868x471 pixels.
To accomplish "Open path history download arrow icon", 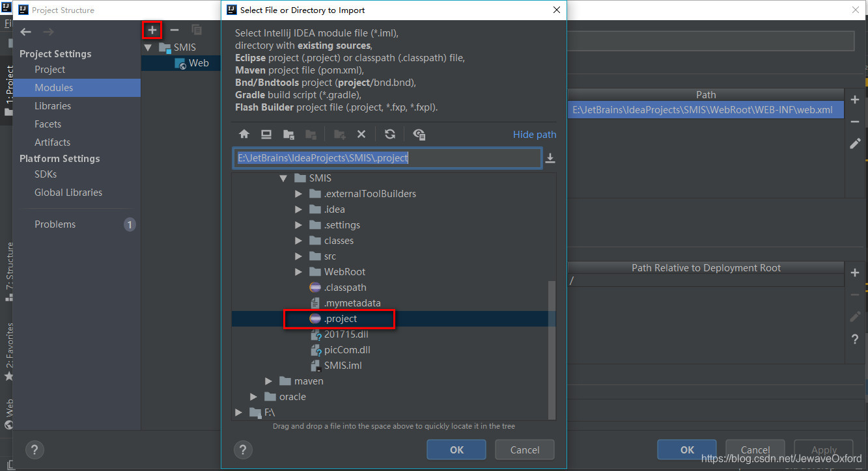I will tap(550, 158).
